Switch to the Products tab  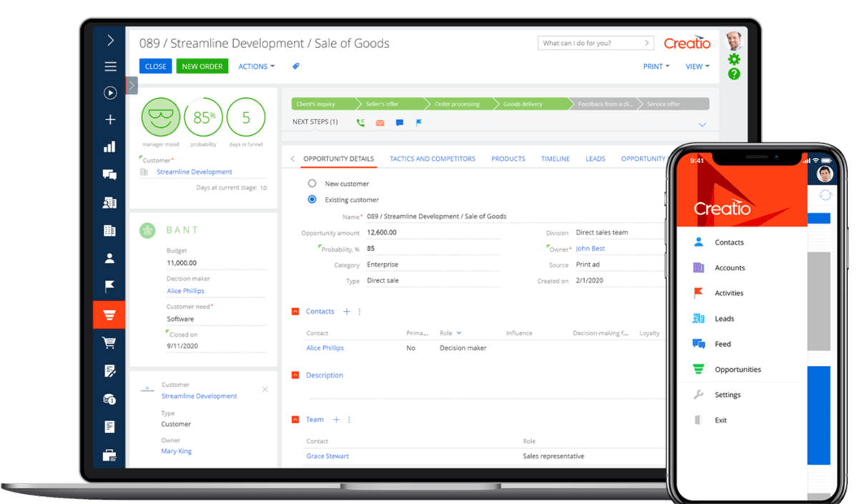pyautogui.click(x=508, y=159)
